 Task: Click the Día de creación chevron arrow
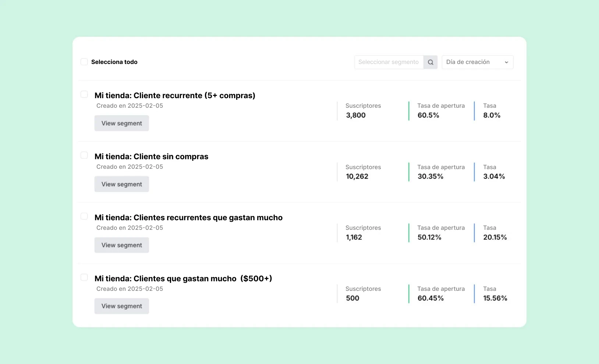[506, 63]
